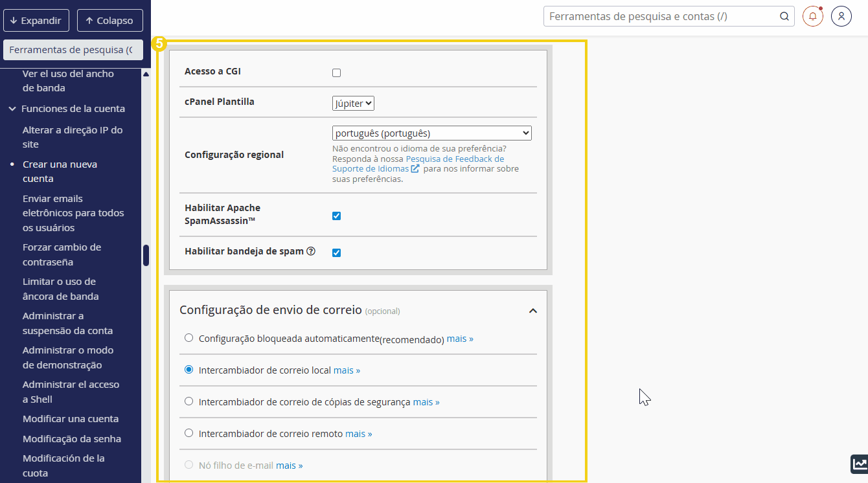Disable the Habilitar bandeja de spam checkbox

(x=336, y=253)
